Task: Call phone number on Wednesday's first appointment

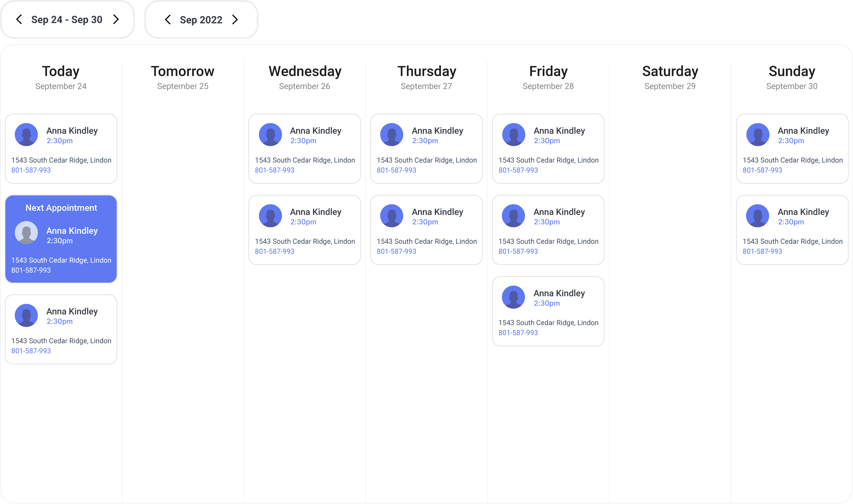Action: click(x=274, y=170)
